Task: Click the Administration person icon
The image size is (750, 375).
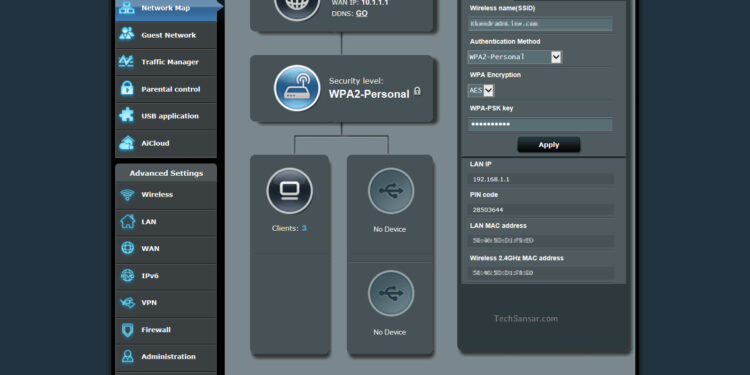Action: 127,356
